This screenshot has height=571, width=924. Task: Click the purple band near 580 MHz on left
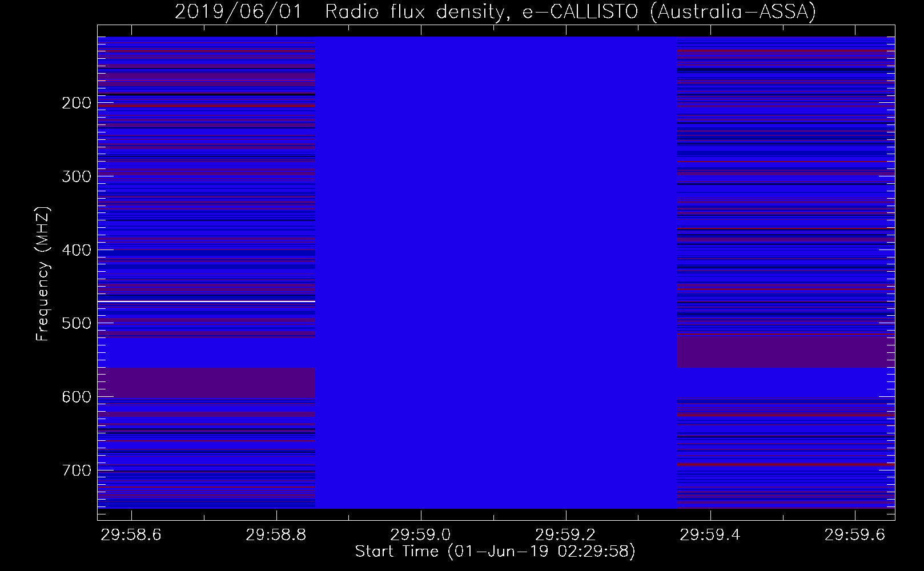coord(206,383)
